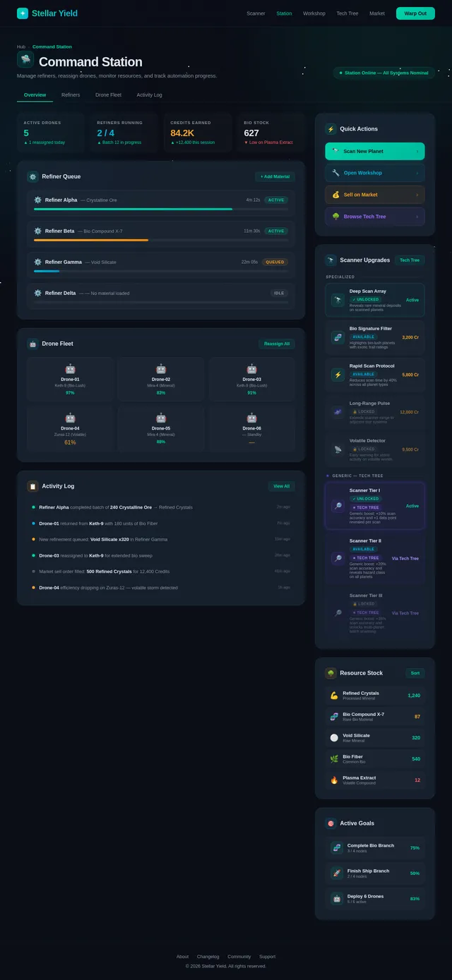Click the Add Material button
This screenshot has height=980, width=452.
click(x=275, y=176)
